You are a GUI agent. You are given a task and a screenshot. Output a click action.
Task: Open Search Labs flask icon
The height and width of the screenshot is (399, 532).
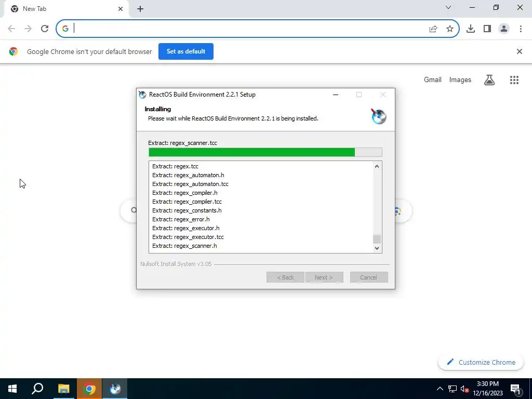point(489,79)
